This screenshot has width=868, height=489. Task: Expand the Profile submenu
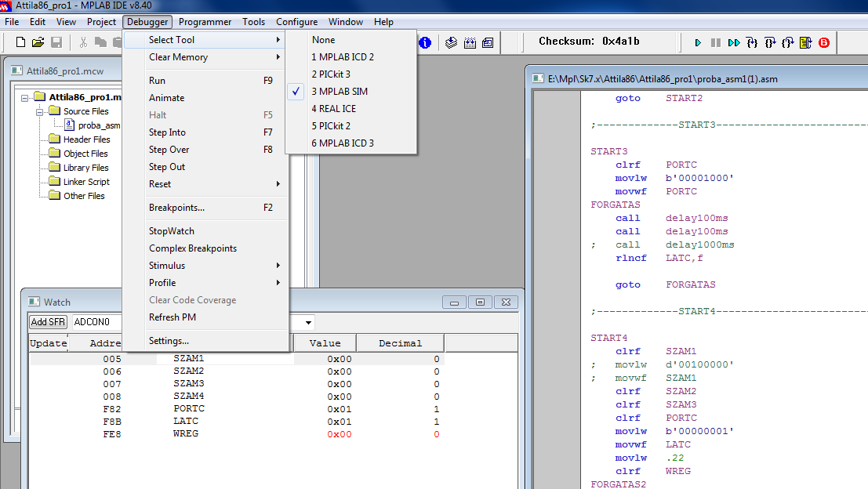pyautogui.click(x=205, y=283)
